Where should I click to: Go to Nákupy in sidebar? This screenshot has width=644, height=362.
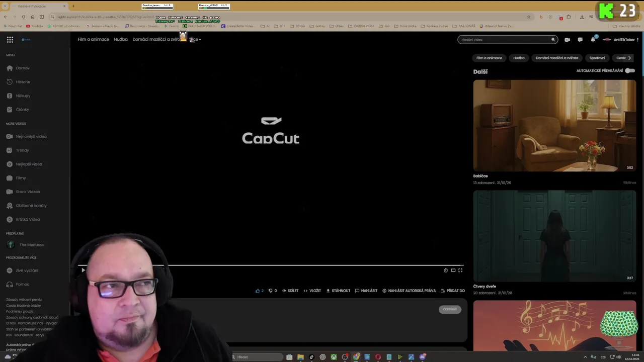tap(19, 96)
